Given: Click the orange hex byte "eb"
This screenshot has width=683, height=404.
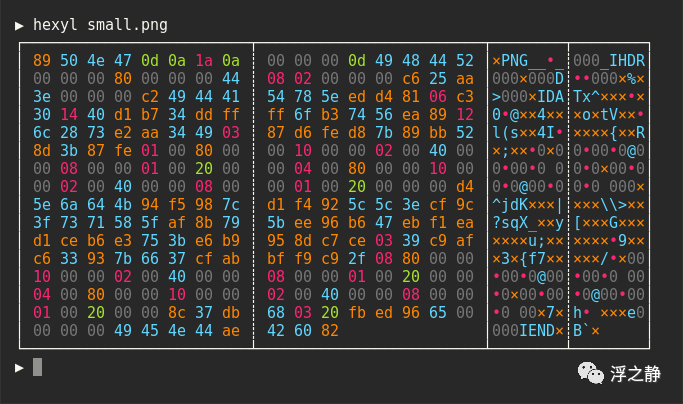Looking at the screenshot, I should 411,223.
